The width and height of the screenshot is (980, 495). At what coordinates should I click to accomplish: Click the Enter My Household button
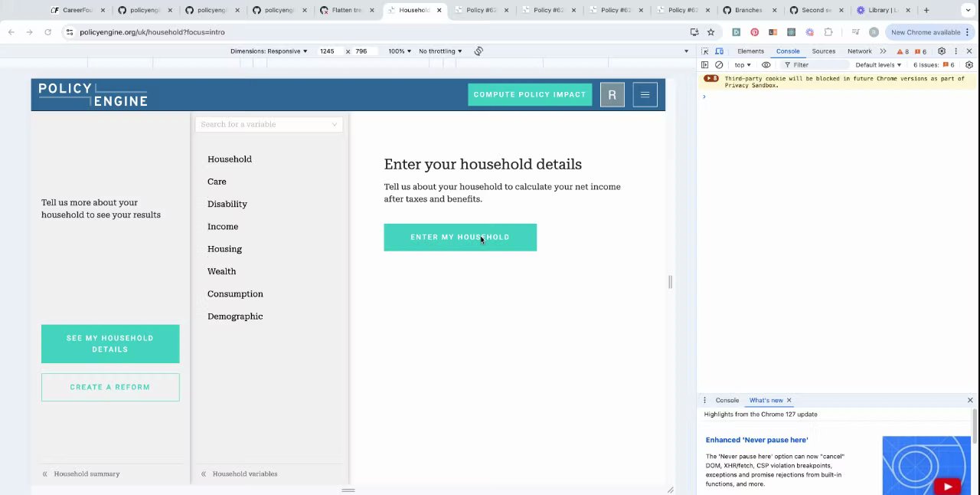[460, 238]
